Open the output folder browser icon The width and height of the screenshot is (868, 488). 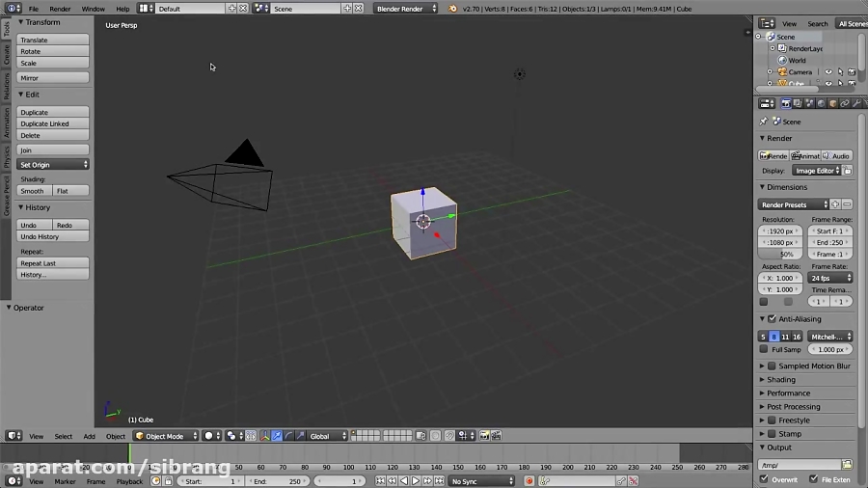pos(847,465)
